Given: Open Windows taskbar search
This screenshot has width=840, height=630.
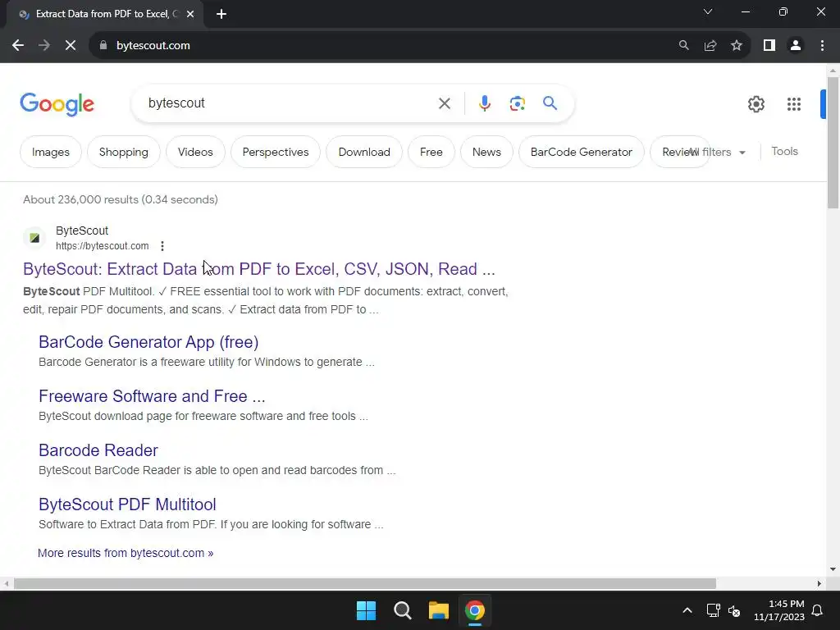Looking at the screenshot, I should [x=402, y=610].
